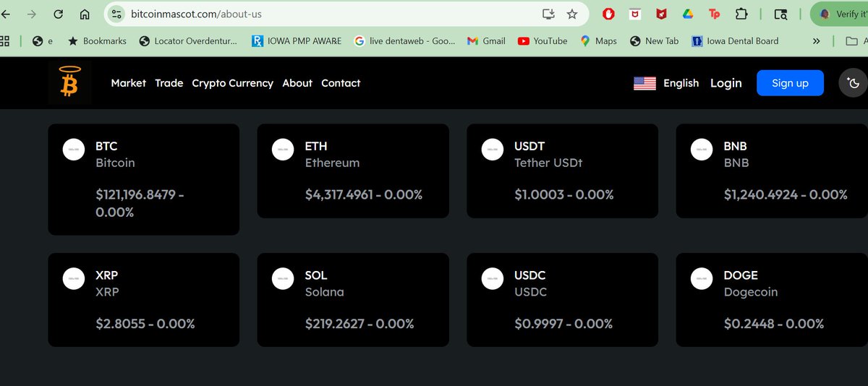Reload the page with the refresh icon
Screen dimensions: 868x386
click(x=59, y=14)
